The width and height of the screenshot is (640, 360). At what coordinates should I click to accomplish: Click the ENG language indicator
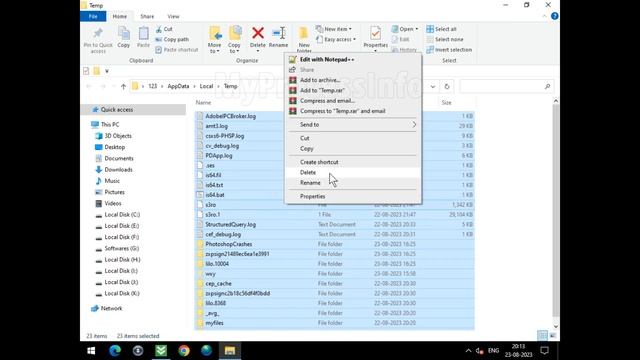(x=493, y=351)
